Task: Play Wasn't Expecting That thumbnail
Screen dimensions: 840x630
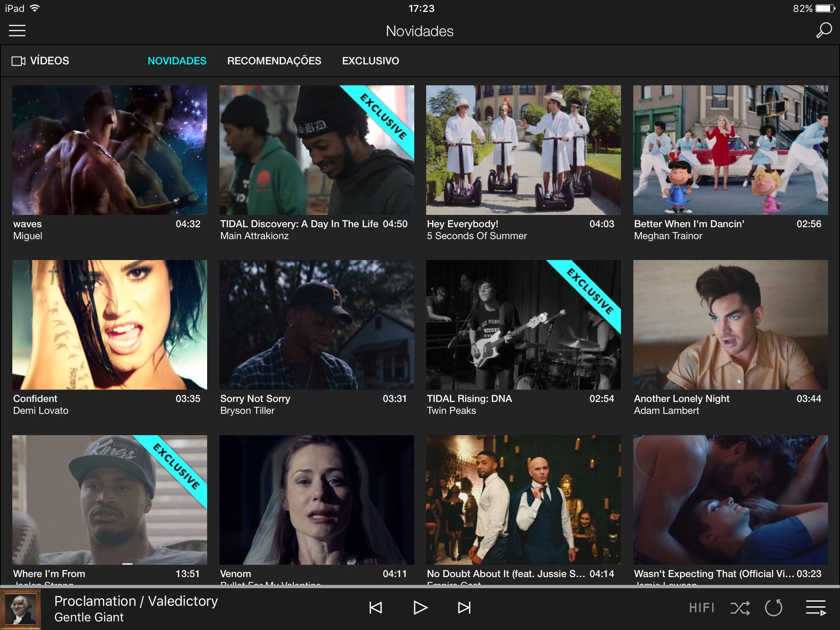Action: (730, 500)
